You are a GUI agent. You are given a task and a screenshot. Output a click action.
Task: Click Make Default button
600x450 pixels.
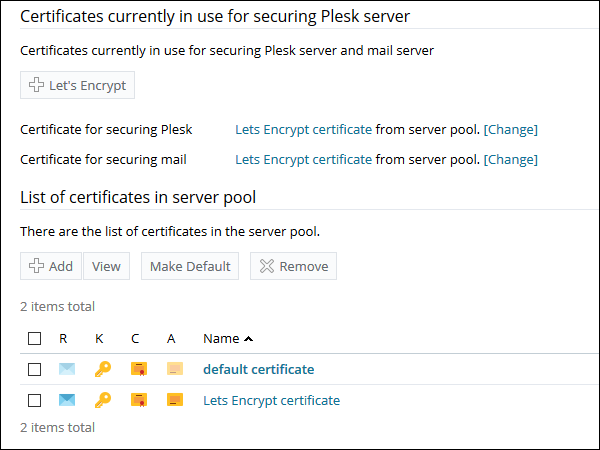(x=190, y=266)
